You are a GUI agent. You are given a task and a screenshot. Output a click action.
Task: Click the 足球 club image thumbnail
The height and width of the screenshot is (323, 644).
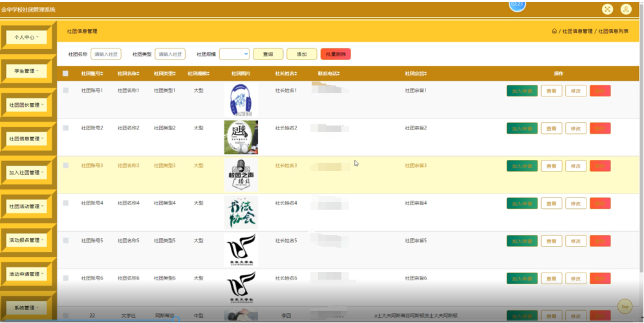pos(241,137)
